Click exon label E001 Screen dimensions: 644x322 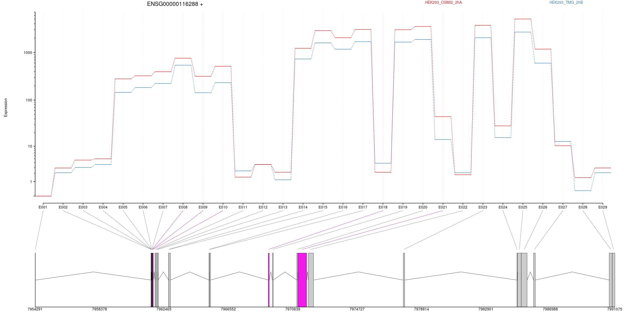pos(43,207)
